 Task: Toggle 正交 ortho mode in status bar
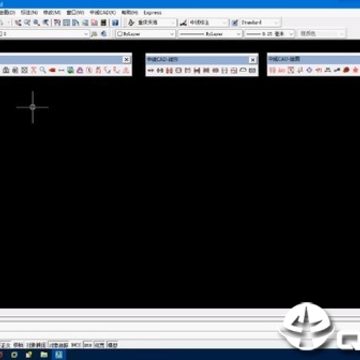6,345
